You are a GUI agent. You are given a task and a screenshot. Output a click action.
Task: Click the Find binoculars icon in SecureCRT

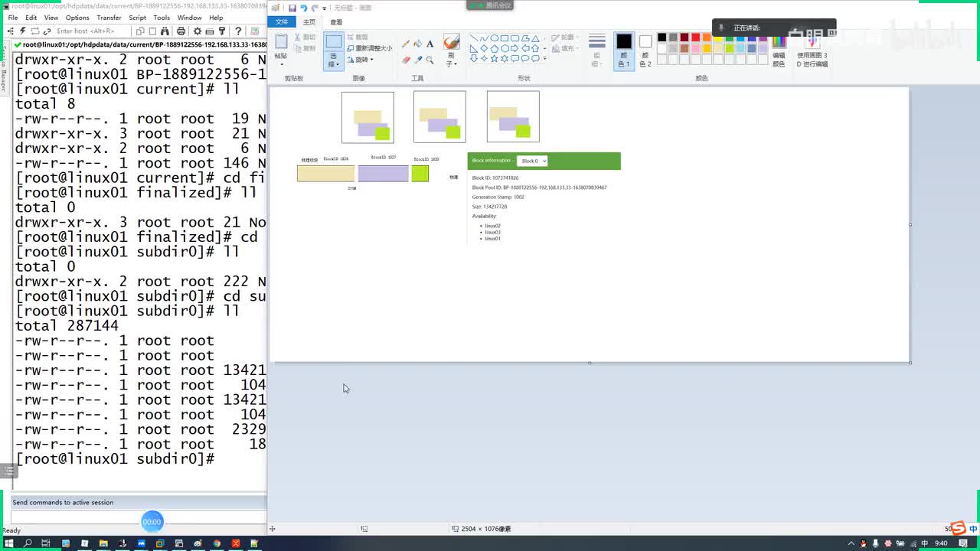(x=165, y=31)
